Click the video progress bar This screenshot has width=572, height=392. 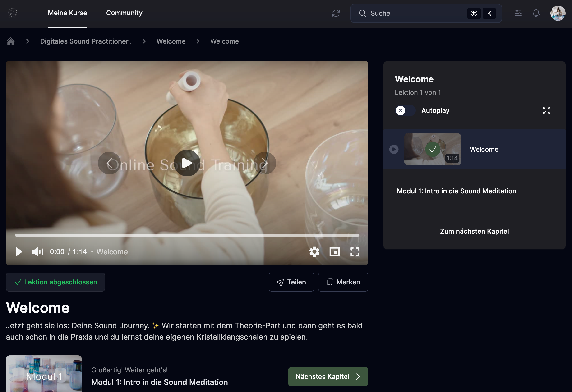pos(187,235)
